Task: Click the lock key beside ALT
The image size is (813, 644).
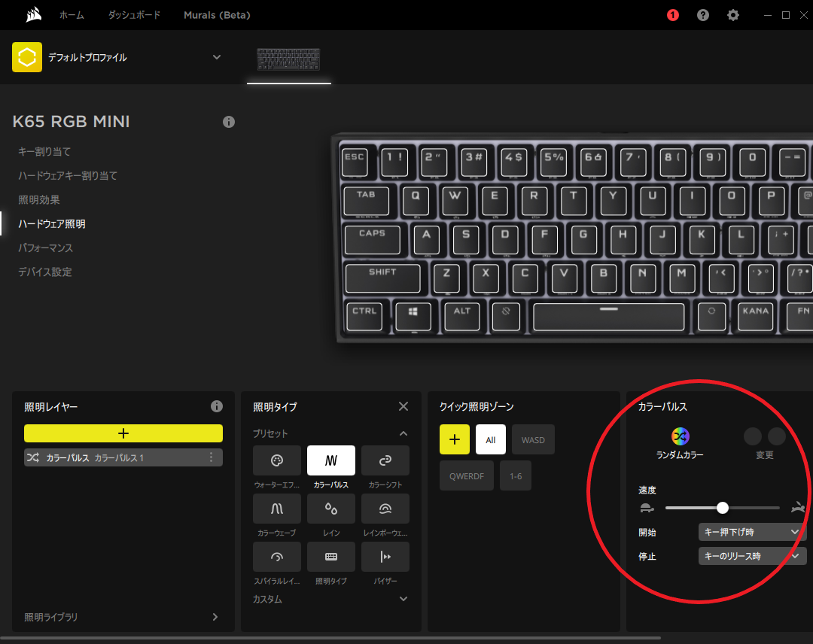Action: pos(506,316)
